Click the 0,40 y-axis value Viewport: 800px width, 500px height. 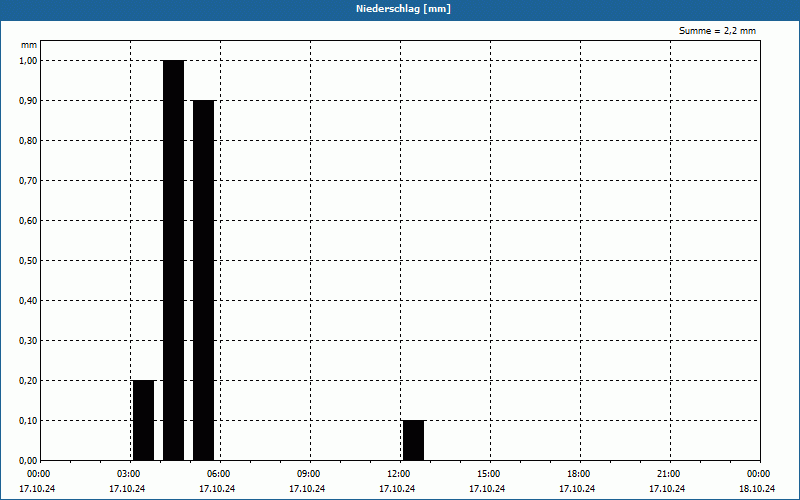click(x=29, y=301)
